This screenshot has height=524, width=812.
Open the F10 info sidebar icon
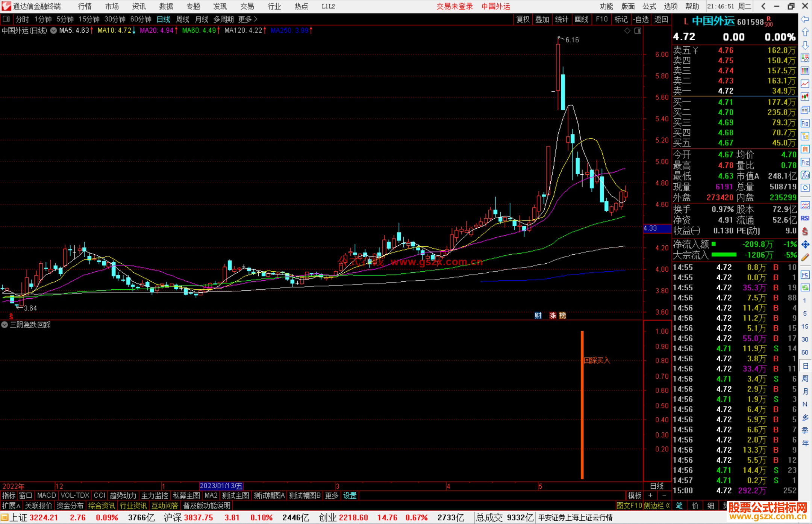tap(805, 123)
